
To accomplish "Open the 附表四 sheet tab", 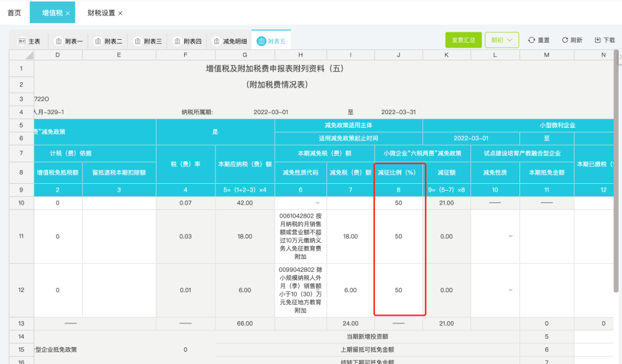I will point(188,41).
